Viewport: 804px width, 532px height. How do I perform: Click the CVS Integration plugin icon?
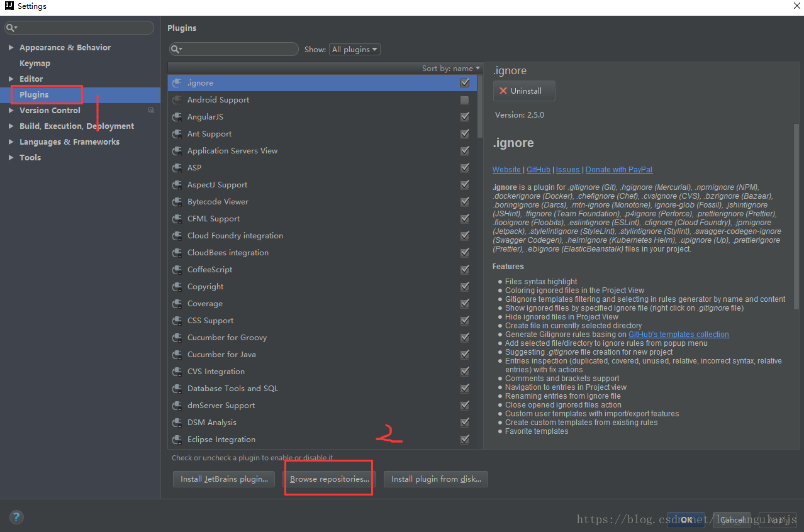[x=177, y=372]
